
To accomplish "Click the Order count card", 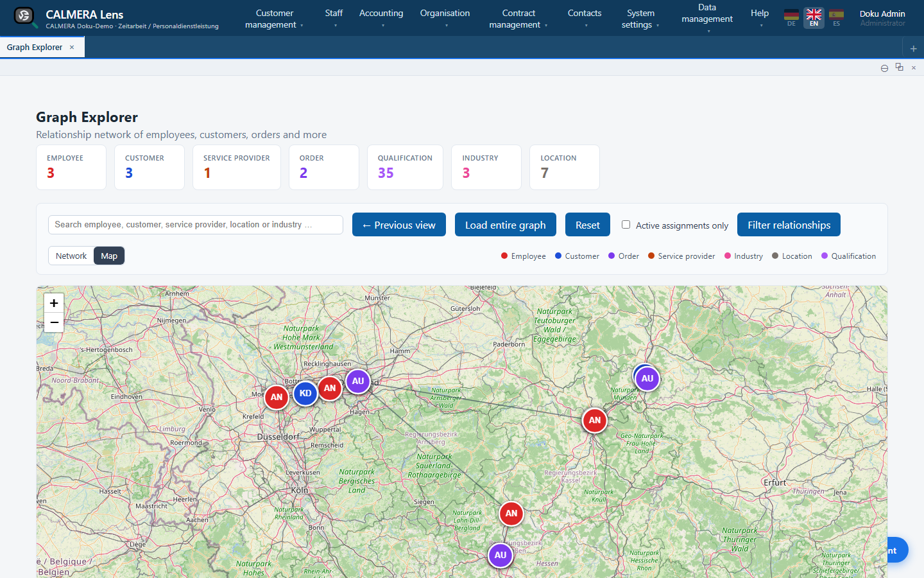I will point(324,167).
